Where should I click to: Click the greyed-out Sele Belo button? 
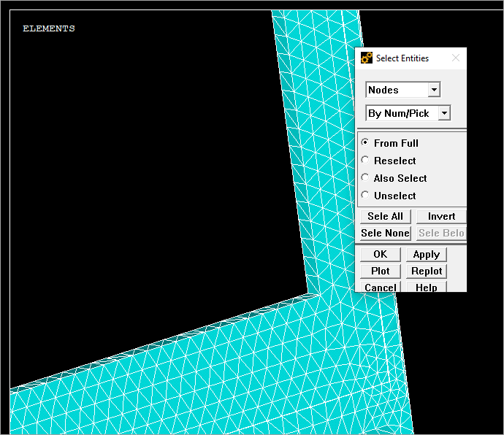(x=441, y=233)
